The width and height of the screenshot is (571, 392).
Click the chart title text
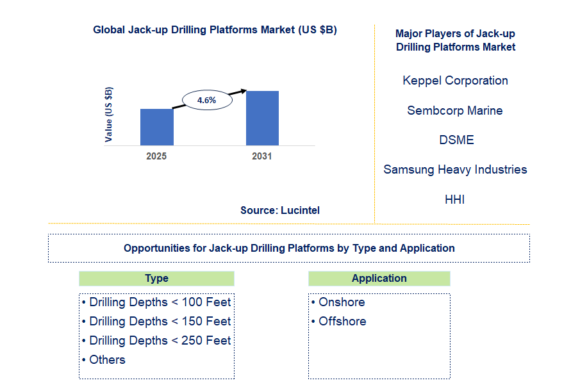pyautogui.click(x=215, y=29)
